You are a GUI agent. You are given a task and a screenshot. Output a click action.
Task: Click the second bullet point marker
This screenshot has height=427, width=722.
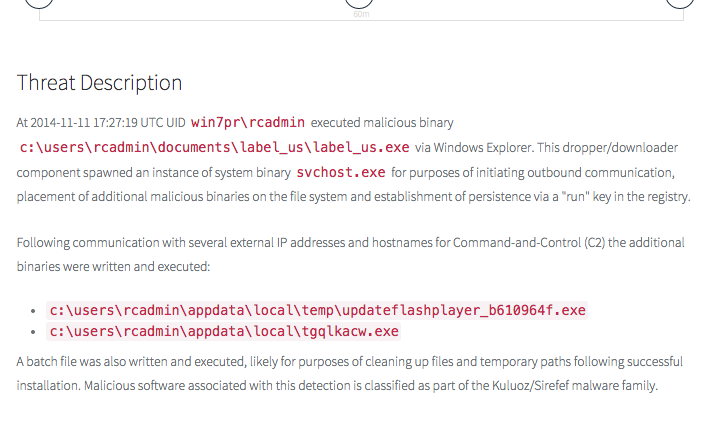click(x=36, y=332)
